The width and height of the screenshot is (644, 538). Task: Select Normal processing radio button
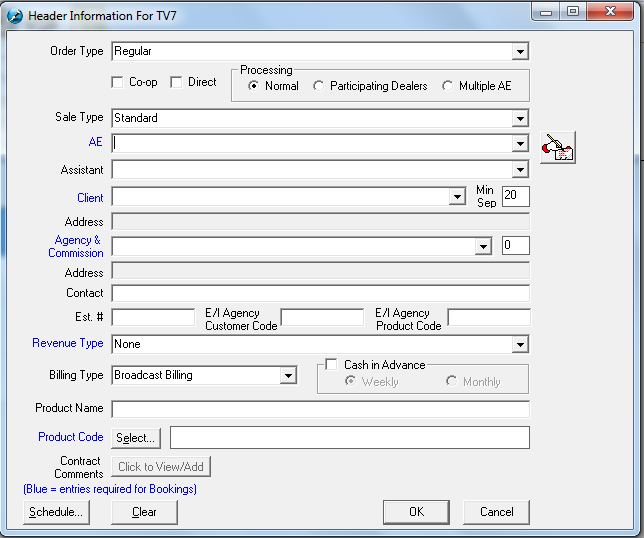pyautogui.click(x=254, y=86)
